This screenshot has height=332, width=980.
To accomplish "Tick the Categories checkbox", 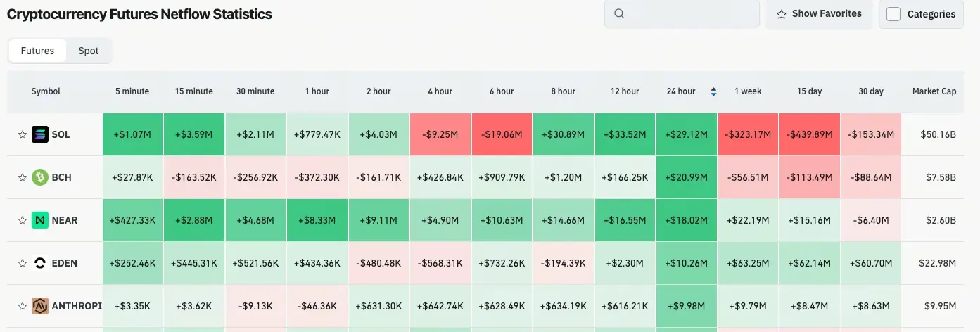I will pyautogui.click(x=893, y=14).
